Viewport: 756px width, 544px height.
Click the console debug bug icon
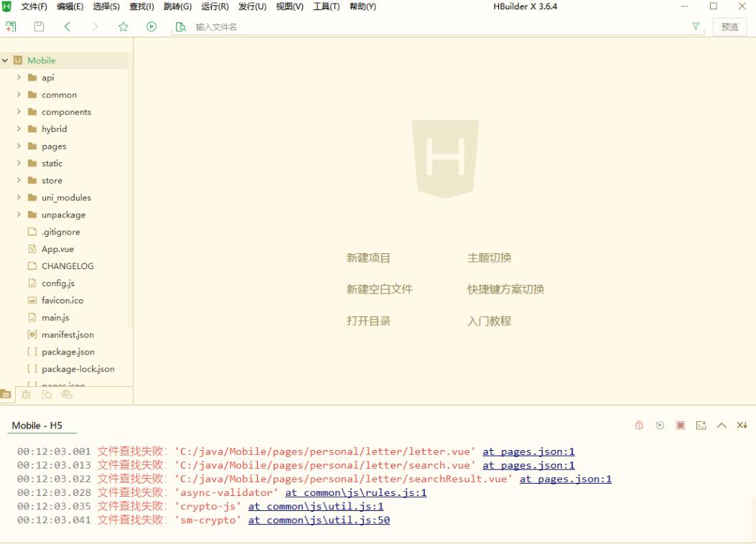tap(639, 425)
